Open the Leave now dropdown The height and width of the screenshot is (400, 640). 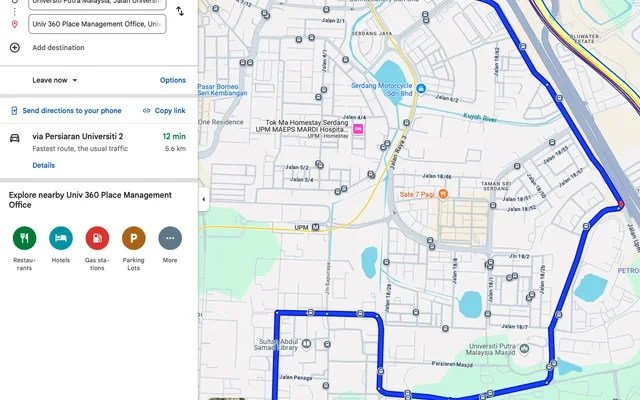tap(55, 80)
